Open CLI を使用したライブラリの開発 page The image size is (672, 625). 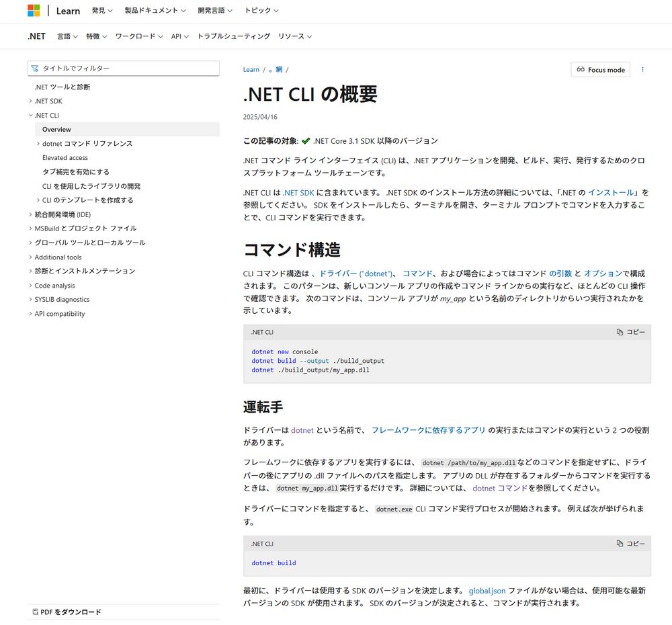(91, 186)
